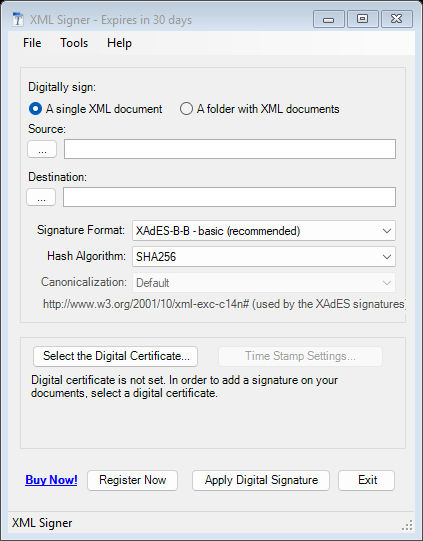Screen dimensions: 423x541
Task: Open the Tools menu
Action: tap(74, 43)
